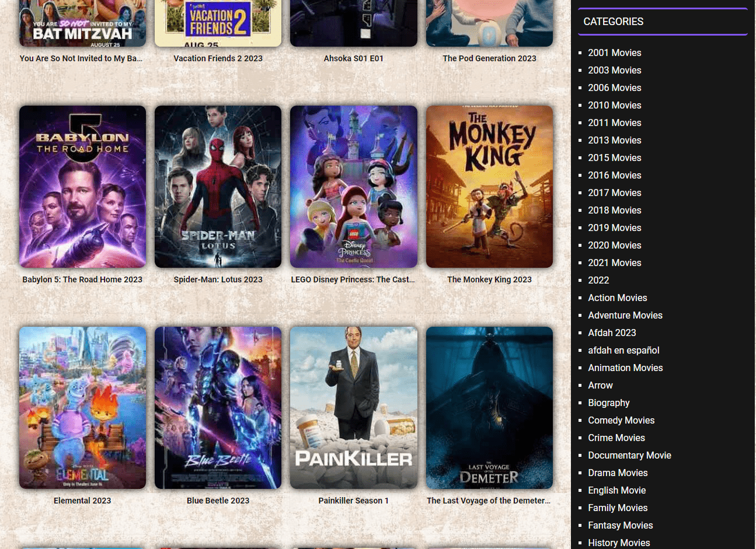Open the 2020 Movies category
Image resolution: width=756 pixels, height=549 pixels.
(615, 245)
